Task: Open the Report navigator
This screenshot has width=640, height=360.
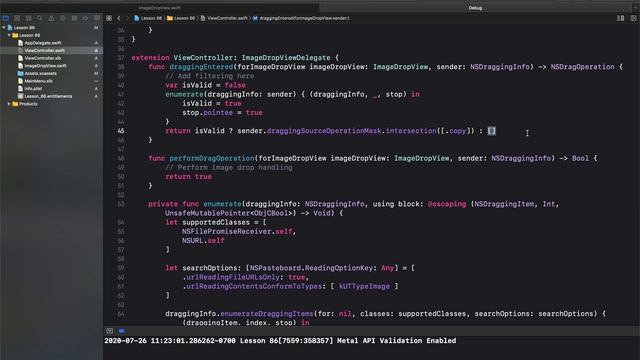Action: point(97,18)
